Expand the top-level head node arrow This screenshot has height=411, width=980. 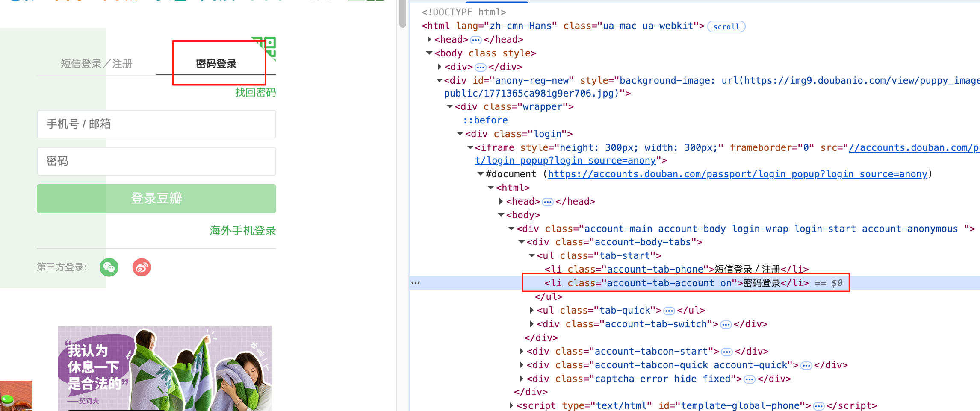click(429, 39)
